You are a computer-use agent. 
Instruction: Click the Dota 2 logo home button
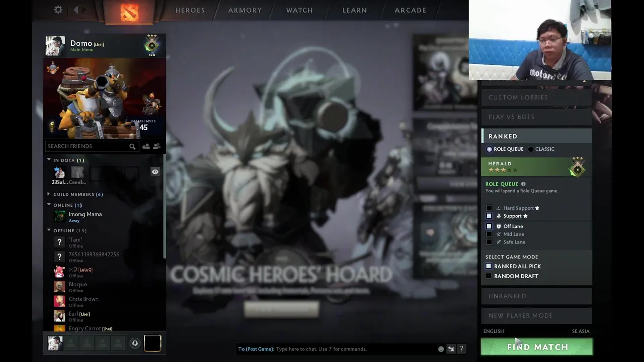point(129,12)
